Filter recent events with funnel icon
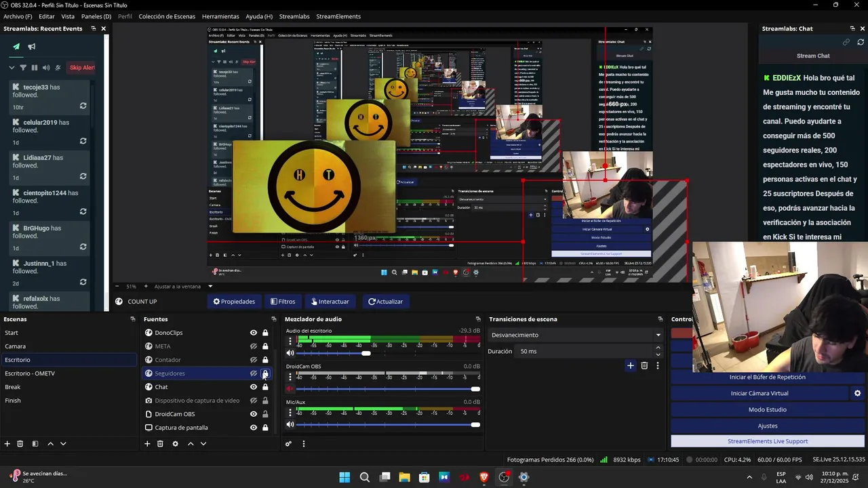 23,68
